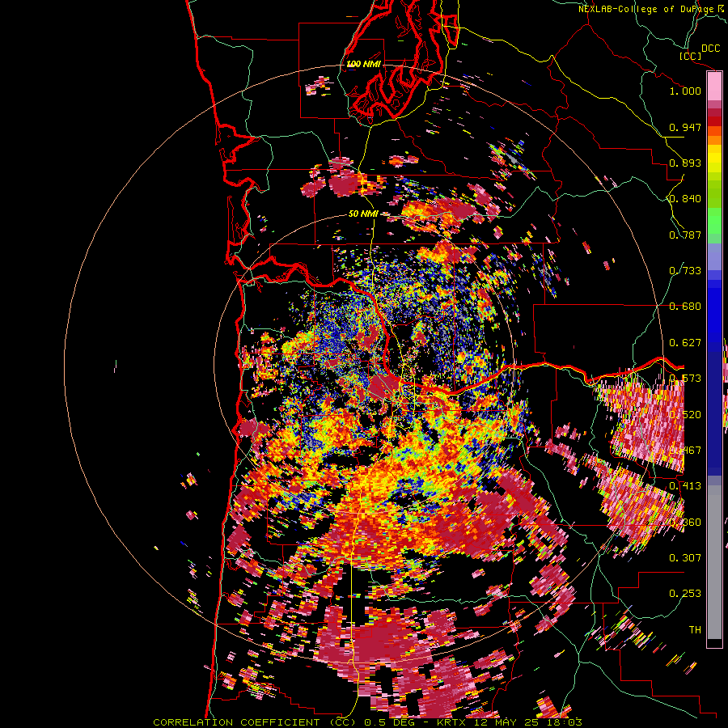Select the 0.893 scale value

coord(685,163)
